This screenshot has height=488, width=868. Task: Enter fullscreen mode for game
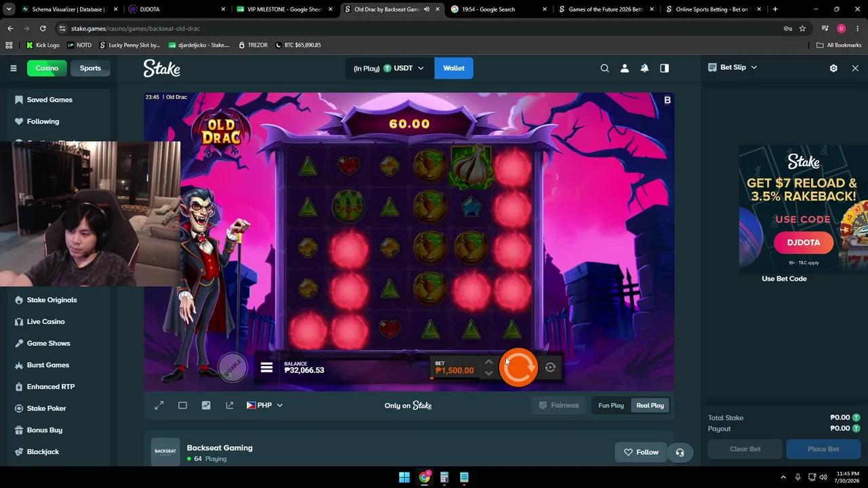click(159, 405)
